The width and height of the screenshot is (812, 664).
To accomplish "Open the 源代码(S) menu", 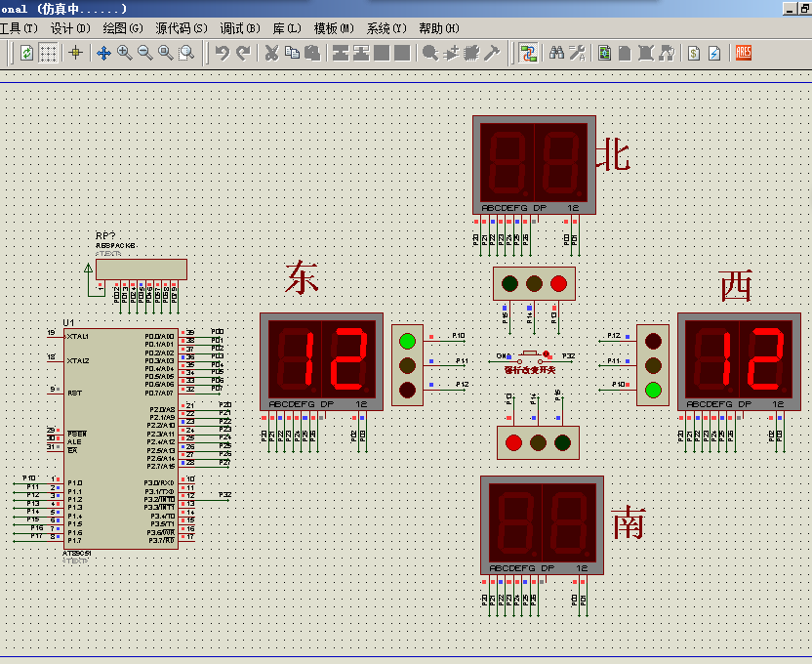I will (x=182, y=28).
